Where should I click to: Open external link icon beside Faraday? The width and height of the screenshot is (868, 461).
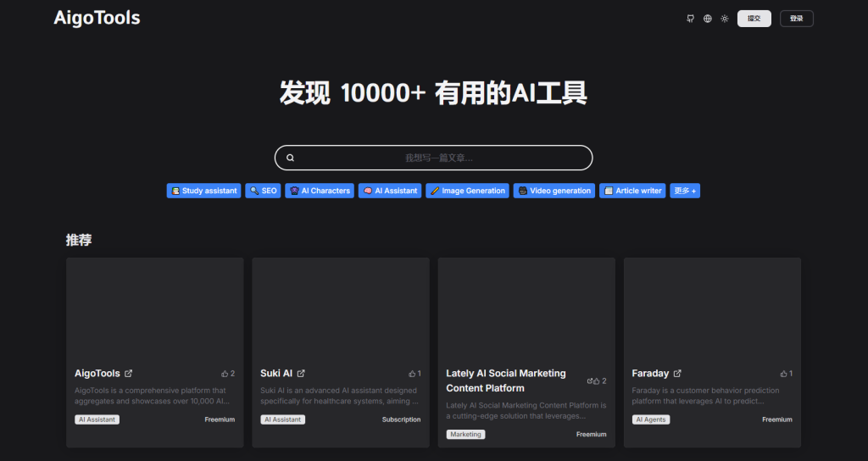pyautogui.click(x=677, y=374)
